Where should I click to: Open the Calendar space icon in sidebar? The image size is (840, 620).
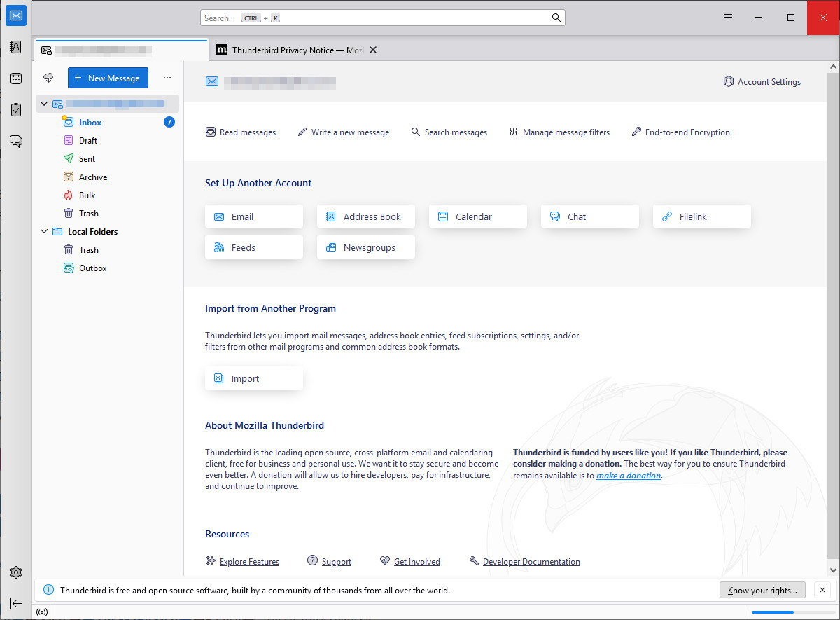click(16, 78)
